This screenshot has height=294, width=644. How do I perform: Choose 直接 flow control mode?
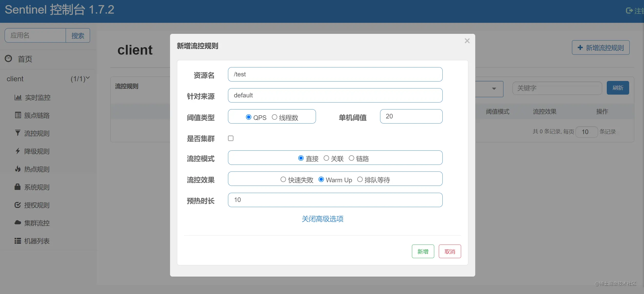coord(301,158)
